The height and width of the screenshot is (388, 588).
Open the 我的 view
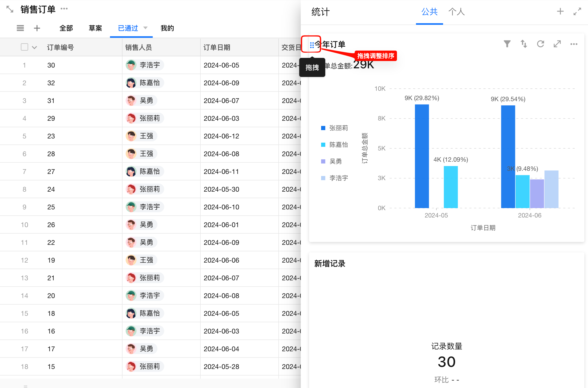click(x=167, y=28)
